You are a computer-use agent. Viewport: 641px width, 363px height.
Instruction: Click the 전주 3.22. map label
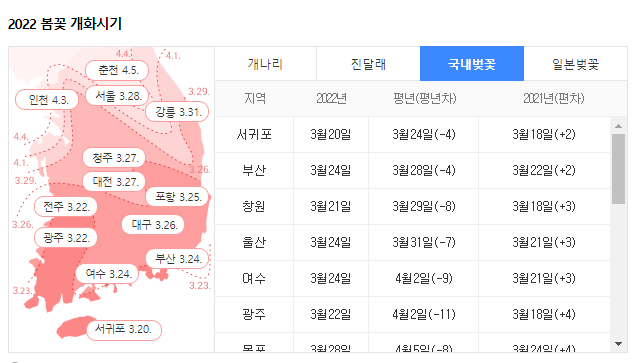[65, 207]
